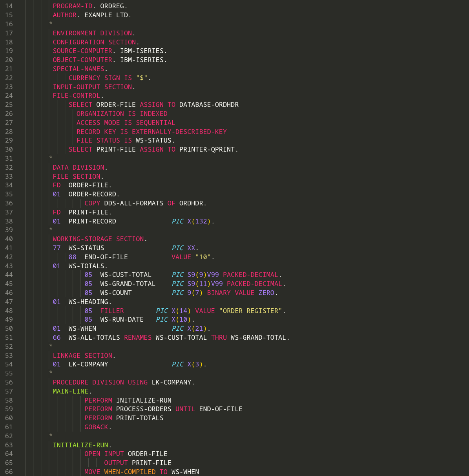Click DATABASE-ORDHDR in the SELECT statement
Image resolution: width=469 pixels, height=476 pixels.
(x=209, y=105)
